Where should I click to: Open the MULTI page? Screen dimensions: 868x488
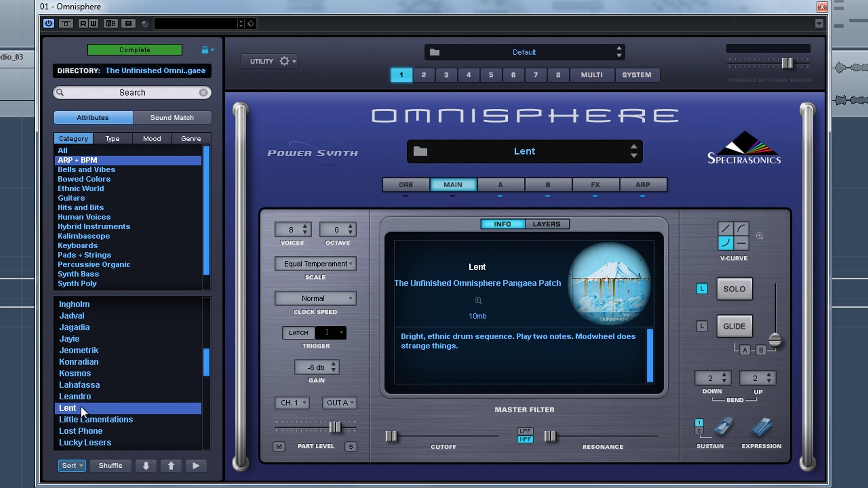tap(592, 75)
